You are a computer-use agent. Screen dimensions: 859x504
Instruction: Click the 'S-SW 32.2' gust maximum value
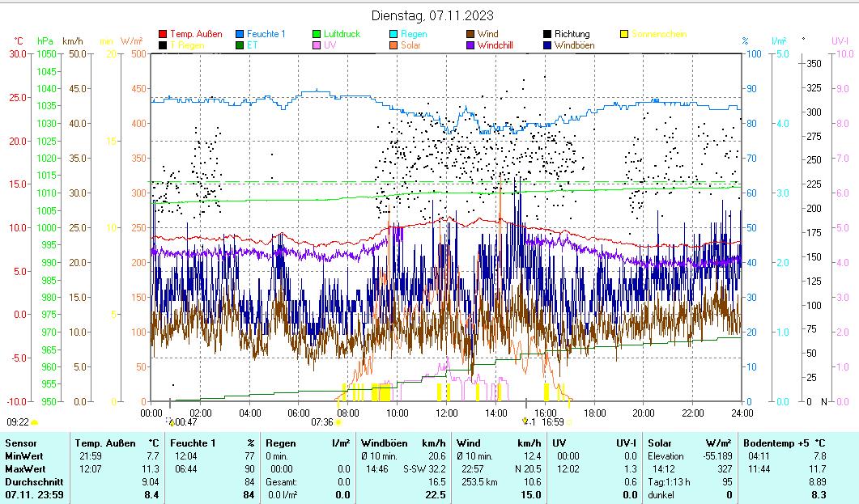424,469
